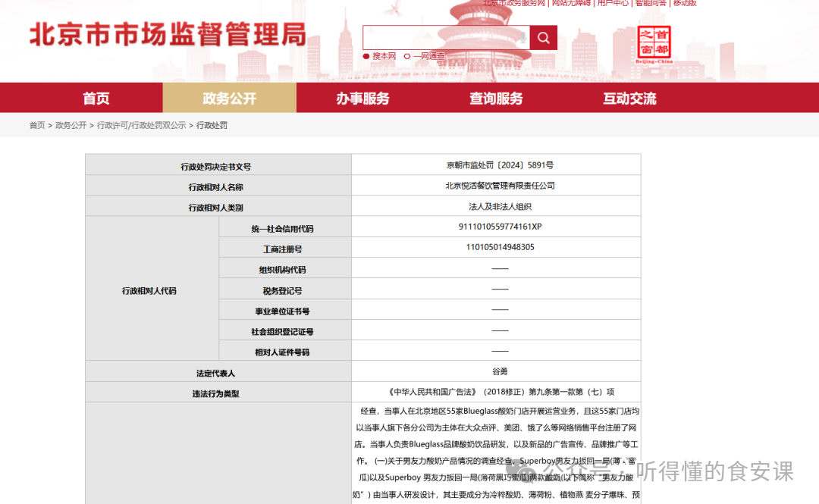Click 行政许可/行政处罚双公示 breadcrumb link

[x=141, y=125]
